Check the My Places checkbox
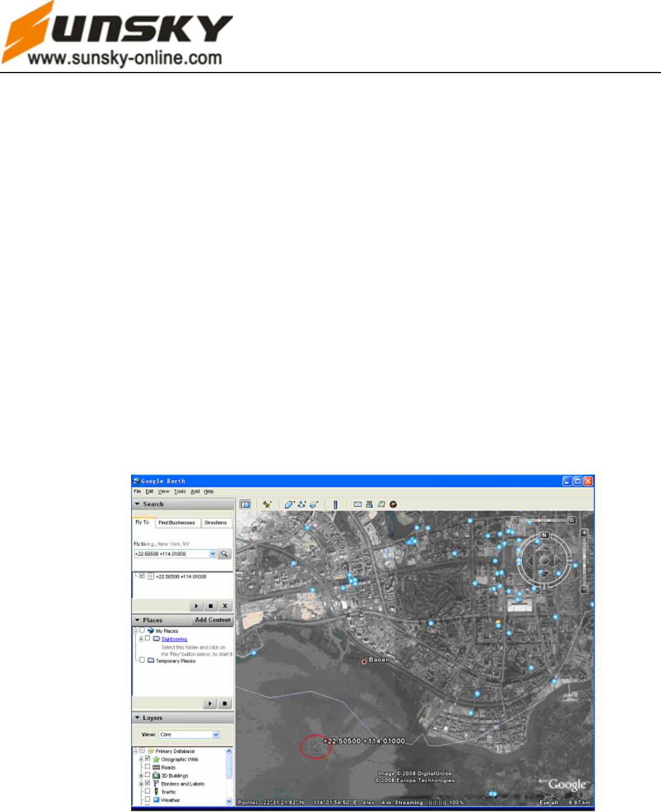 (x=142, y=631)
